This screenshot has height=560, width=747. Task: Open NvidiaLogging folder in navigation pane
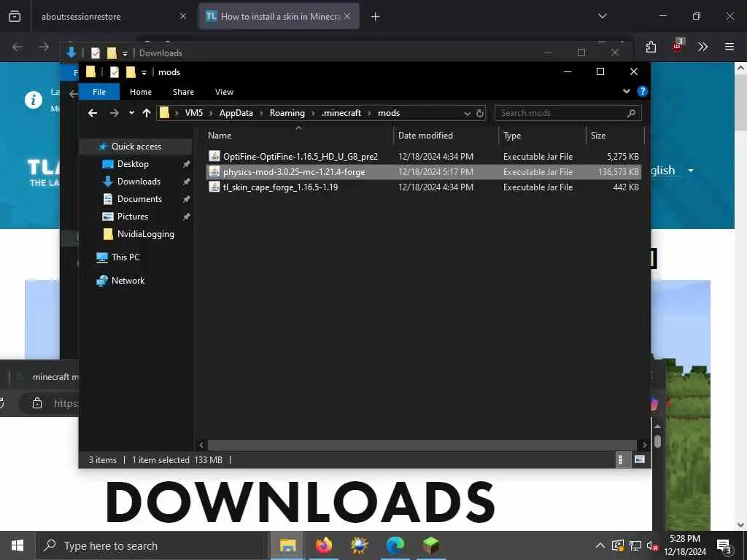(x=145, y=234)
